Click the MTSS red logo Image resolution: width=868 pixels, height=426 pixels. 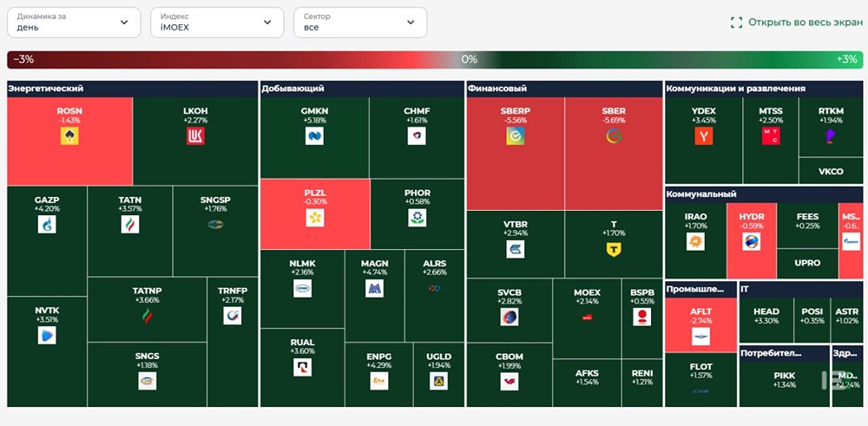[771, 136]
